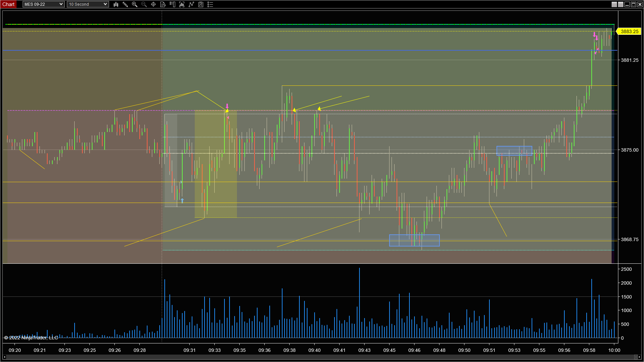This screenshot has height=362, width=644.
Task: Select the Chart tab label
Action: pos(8,4)
